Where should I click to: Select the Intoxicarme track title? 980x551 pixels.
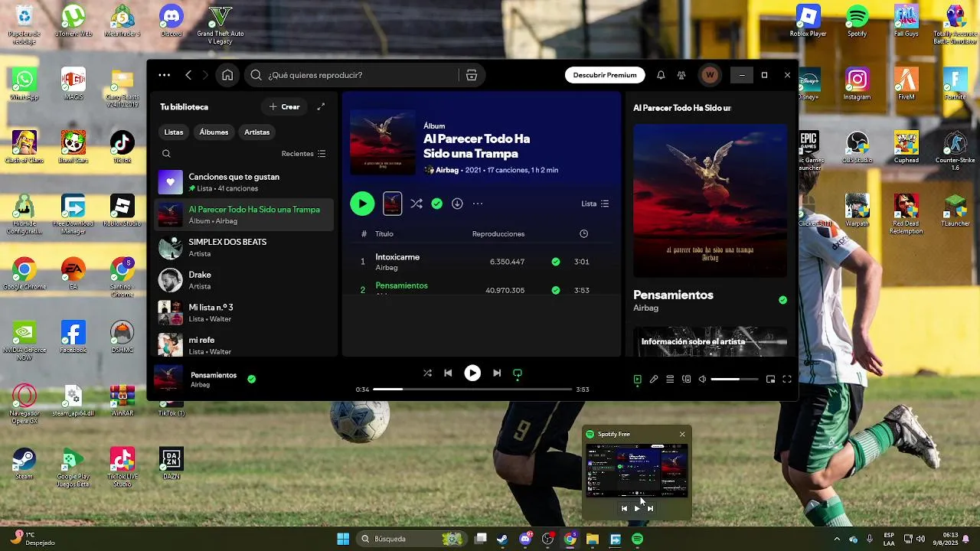coord(397,257)
